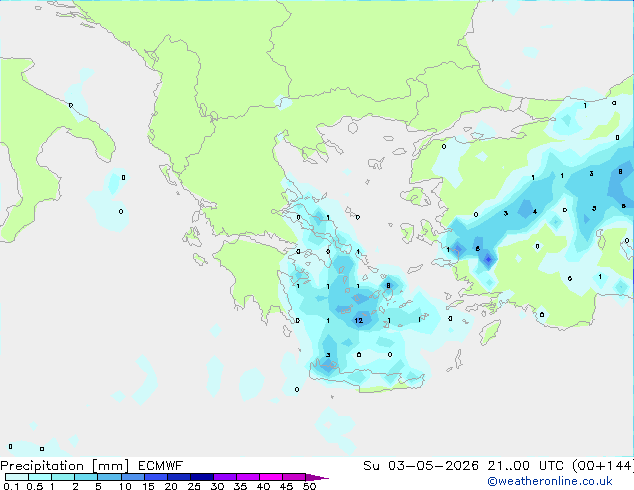Click the legend scale label '50'
The height and width of the screenshot is (490, 634).
pyautogui.click(x=310, y=486)
